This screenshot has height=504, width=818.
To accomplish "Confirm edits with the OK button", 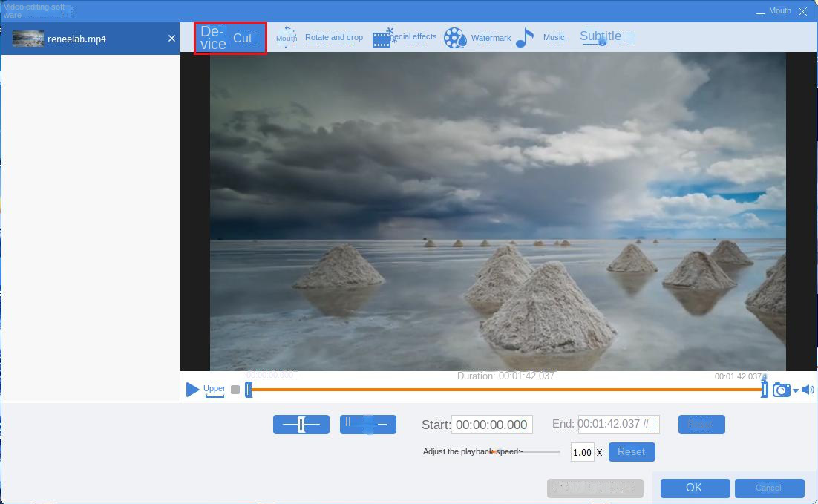I will pyautogui.click(x=694, y=488).
